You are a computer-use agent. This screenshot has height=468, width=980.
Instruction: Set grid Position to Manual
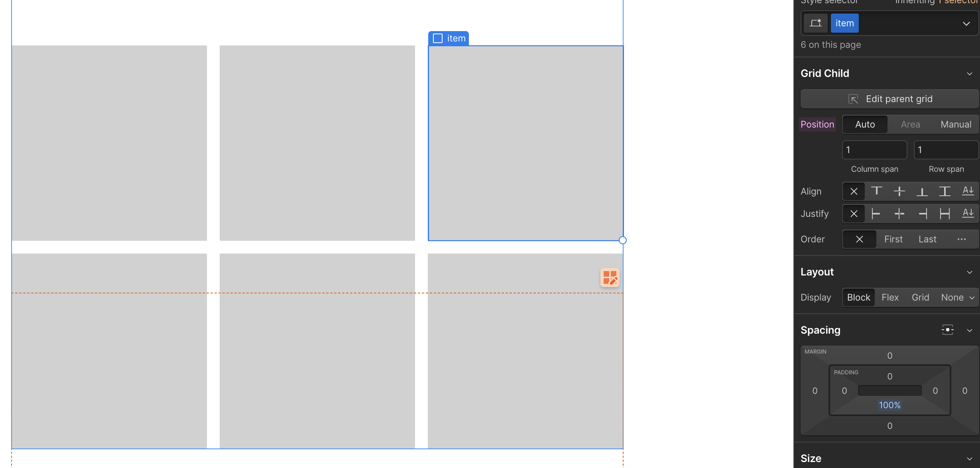pyautogui.click(x=956, y=124)
